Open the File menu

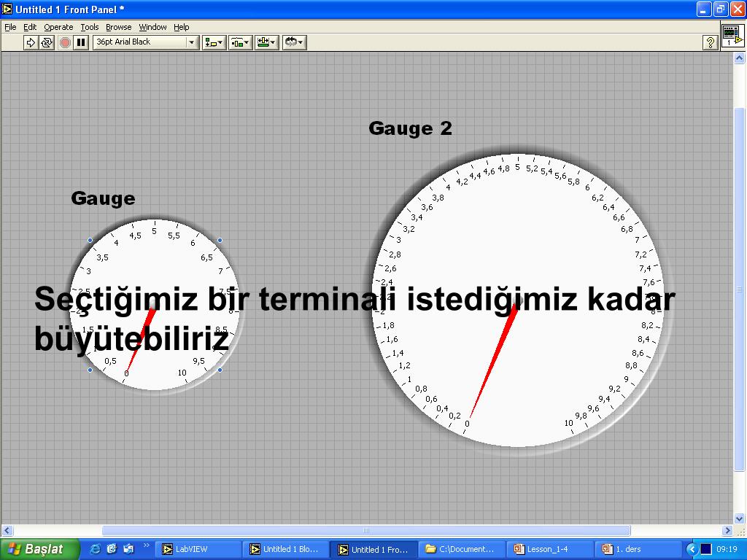[x=10, y=27]
